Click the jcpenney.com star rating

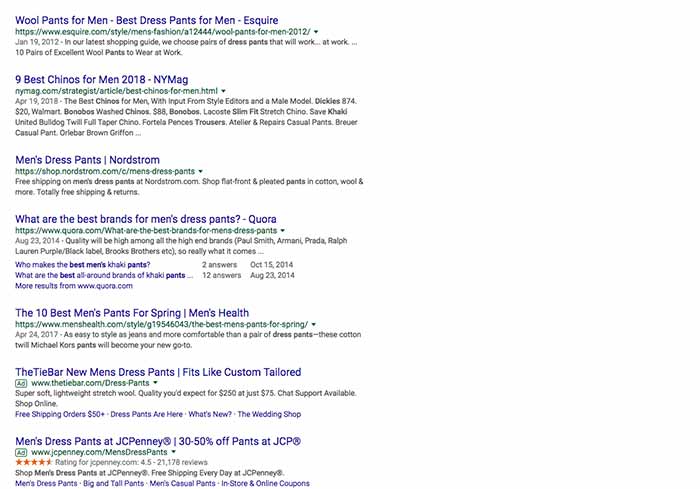(x=33, y=462)
